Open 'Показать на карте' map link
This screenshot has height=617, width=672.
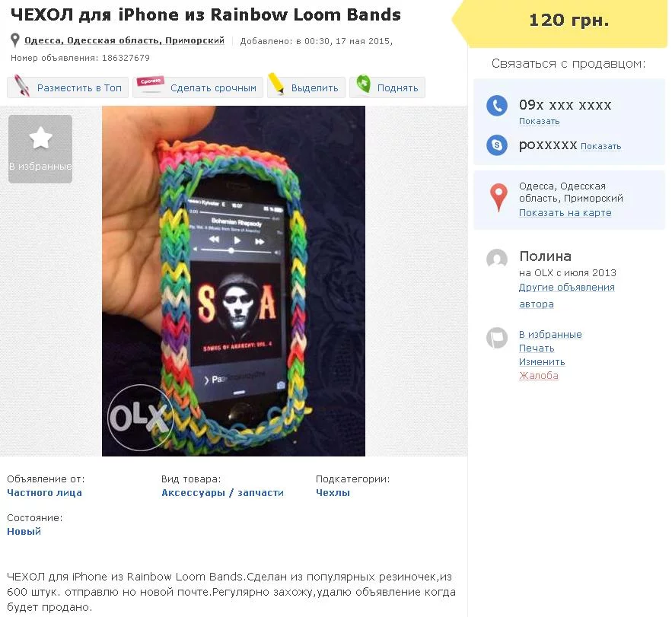click(565, 213)
